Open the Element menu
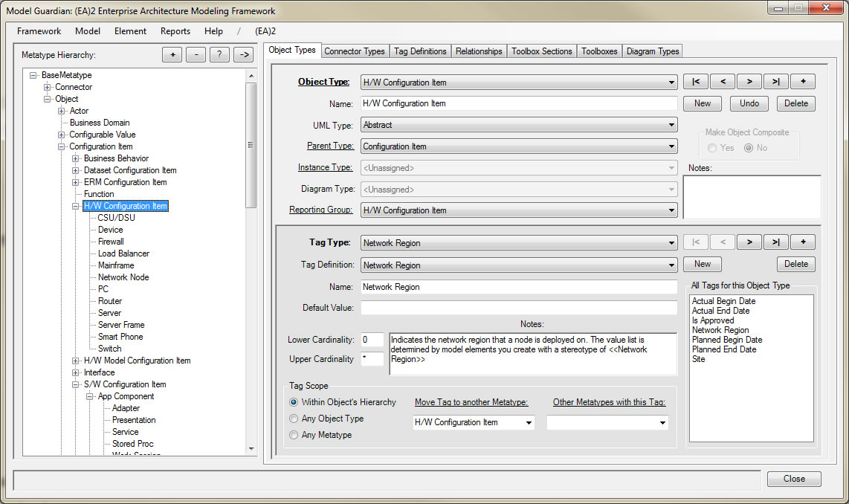This screenshot has width=849, height=504. [130, 31]
